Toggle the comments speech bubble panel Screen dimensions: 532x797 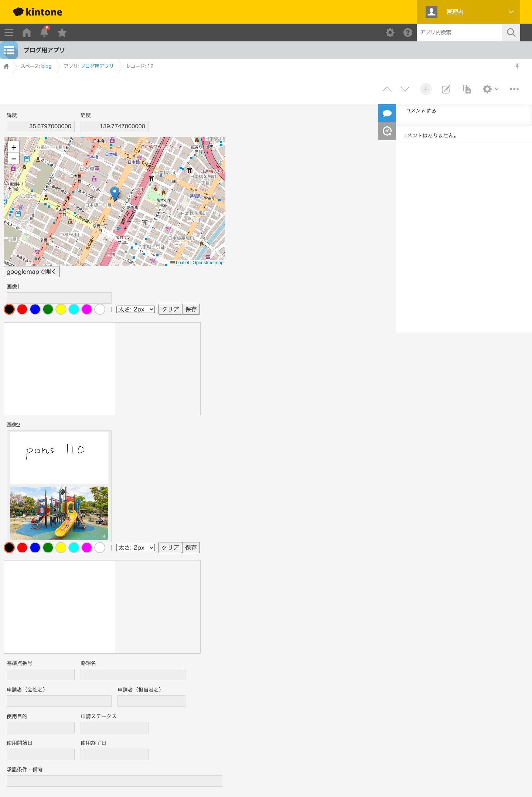(x=387, y=113)
